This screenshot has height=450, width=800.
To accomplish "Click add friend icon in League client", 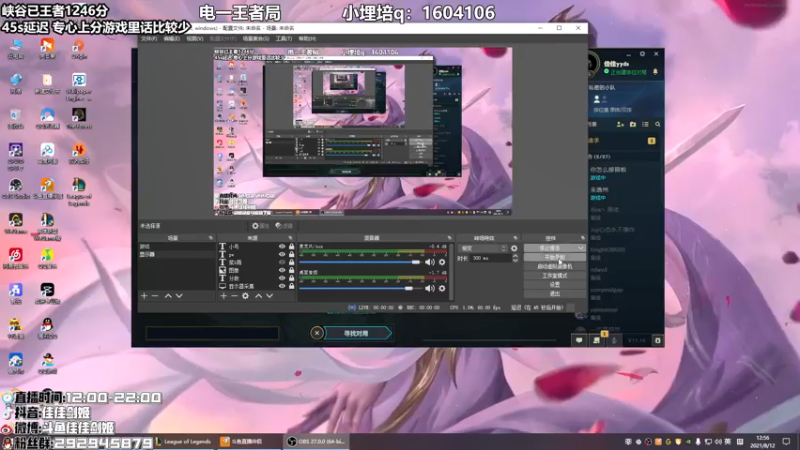I will click(620, 124).
